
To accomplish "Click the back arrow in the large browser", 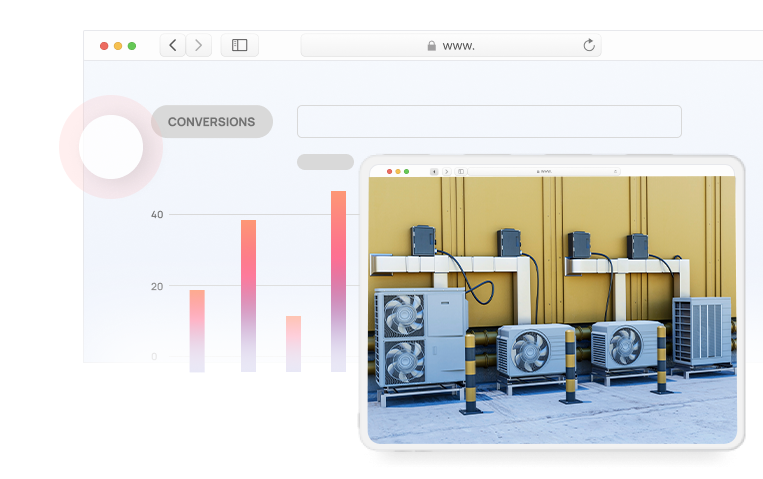I will (x=173, y=45).
